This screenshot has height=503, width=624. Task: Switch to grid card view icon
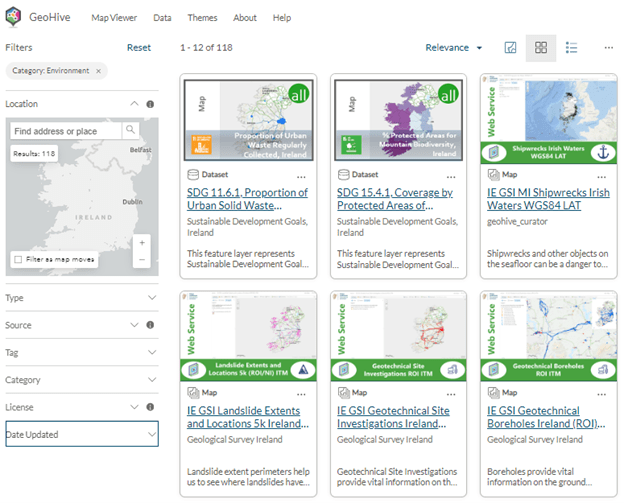540,48
